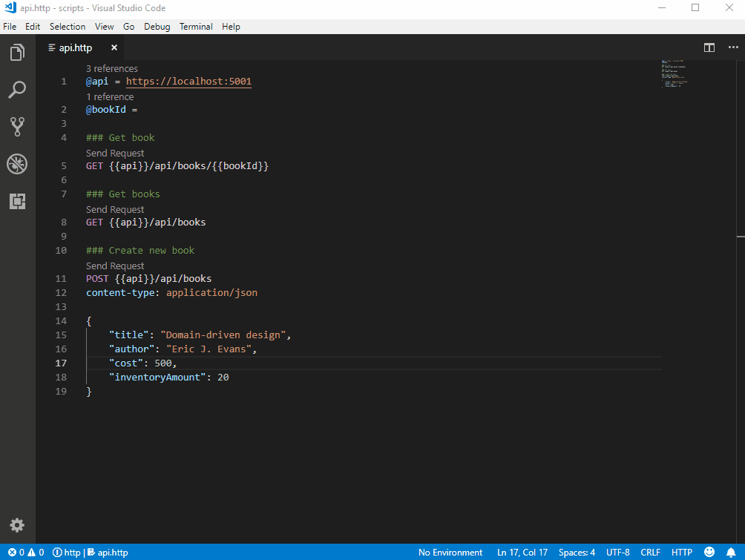Open the Explorer view in activity bar
The width and height of the screenshot is (745, 560).
click(x=17, y=53)
